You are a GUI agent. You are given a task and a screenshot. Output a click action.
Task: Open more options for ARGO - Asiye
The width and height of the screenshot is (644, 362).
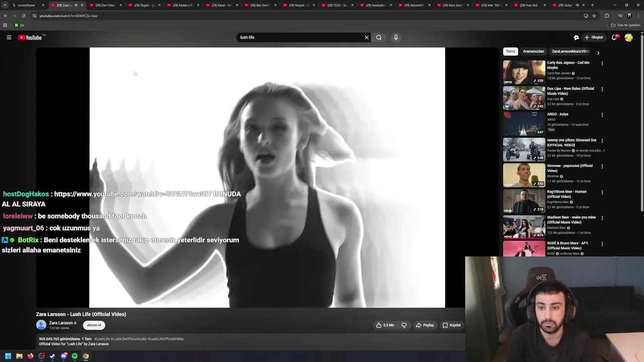[602, 115]
